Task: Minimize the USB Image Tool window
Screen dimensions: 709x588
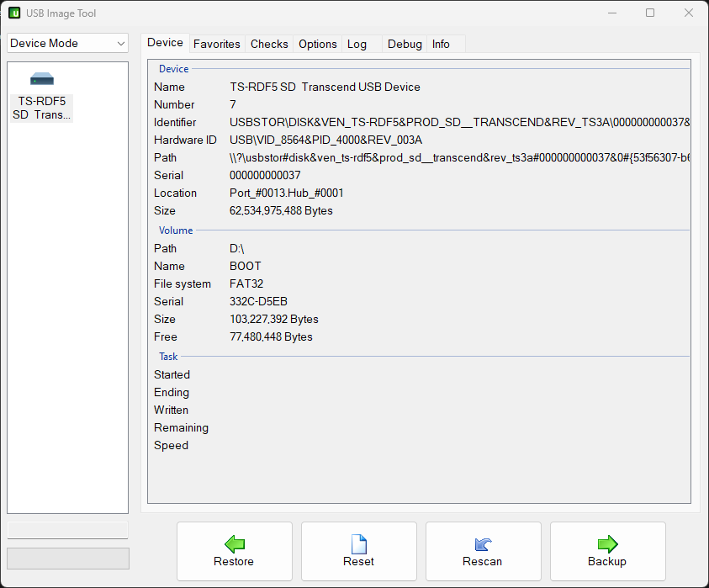Action: click(612, 13)
